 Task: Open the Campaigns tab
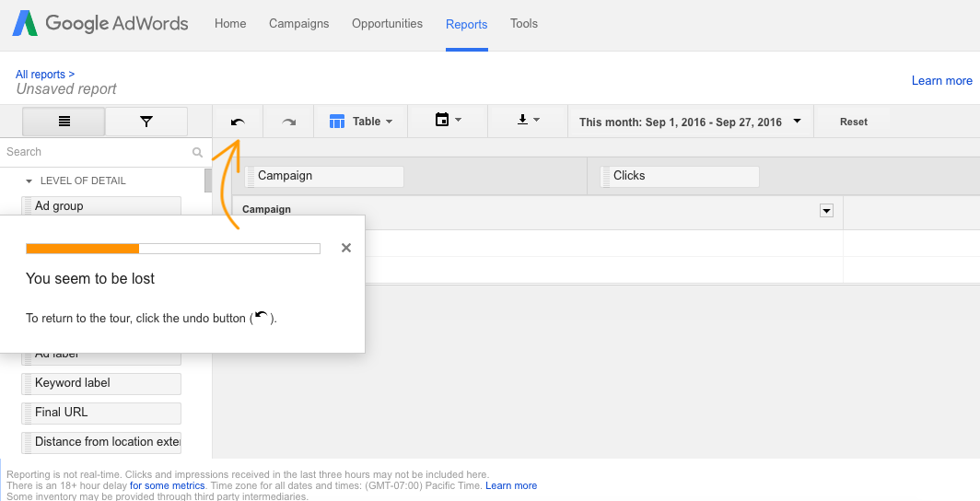[298, 24]
